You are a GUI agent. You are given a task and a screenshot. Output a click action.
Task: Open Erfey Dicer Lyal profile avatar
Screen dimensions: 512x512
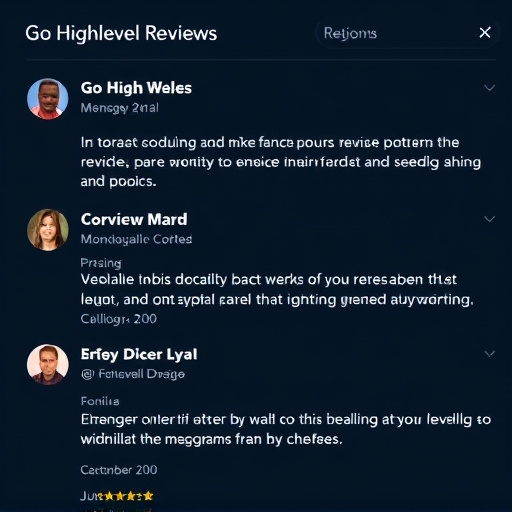tap(48, 364)
